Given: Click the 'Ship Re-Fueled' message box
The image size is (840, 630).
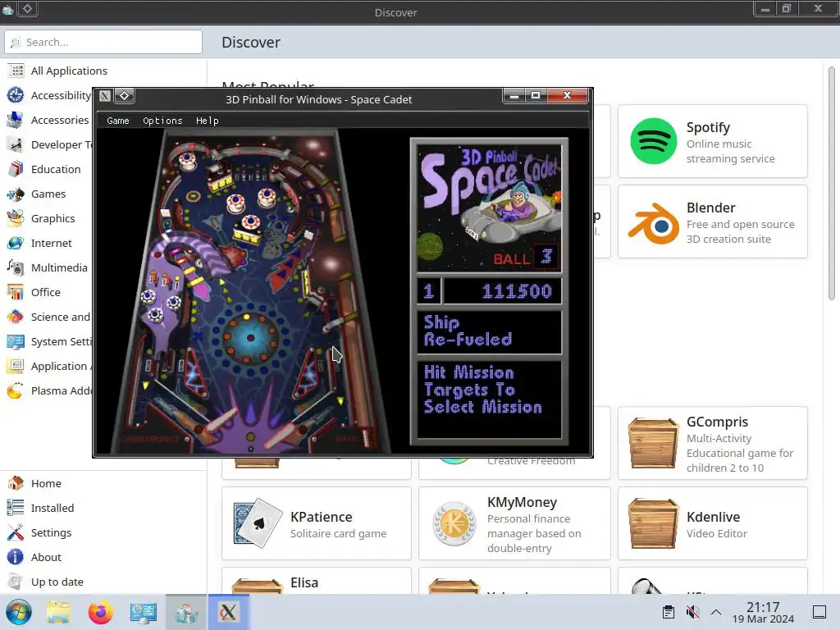Looking at the screenshot, I should pyautogui.click(x=489, y=331).
